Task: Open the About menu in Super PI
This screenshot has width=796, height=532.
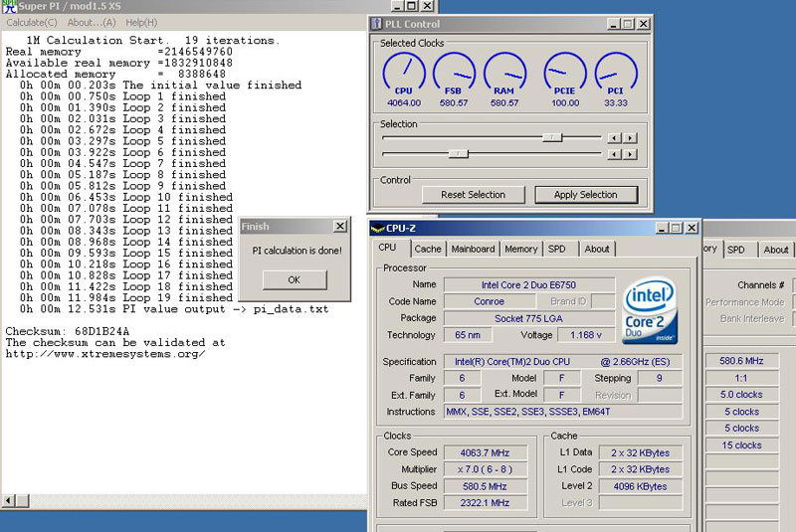Action: pos(92,22)
